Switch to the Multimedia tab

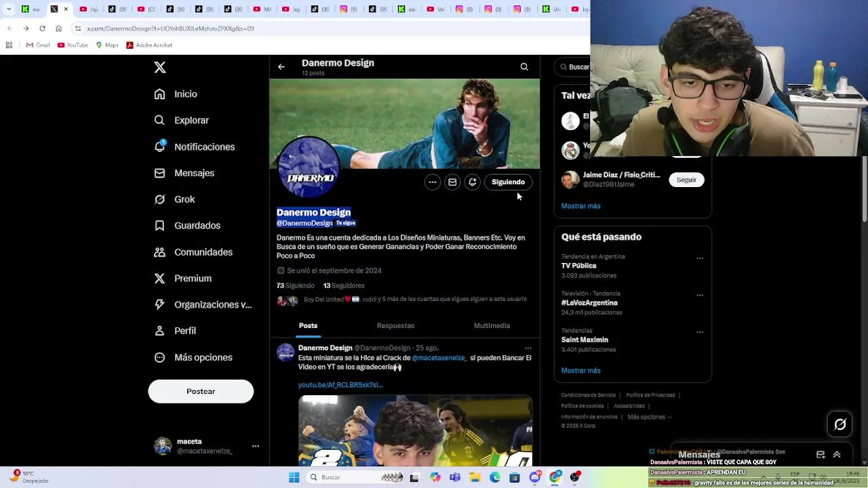click(x=492, y=325)
